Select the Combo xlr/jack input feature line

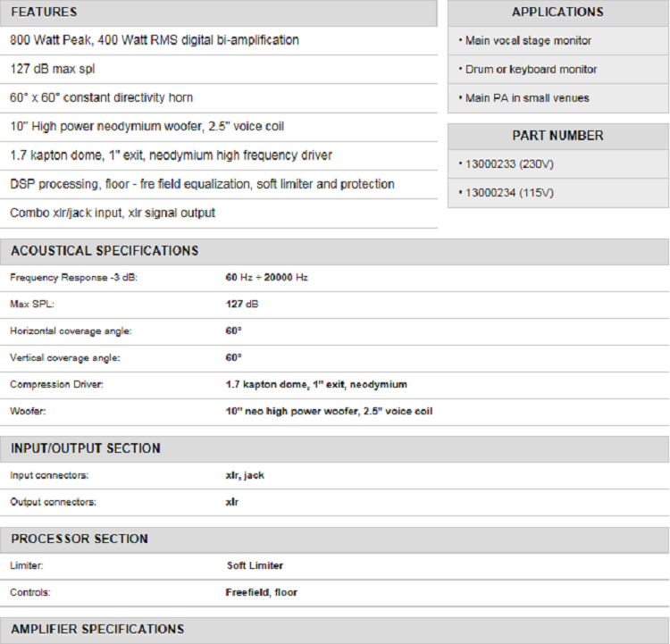pos(113,213)
